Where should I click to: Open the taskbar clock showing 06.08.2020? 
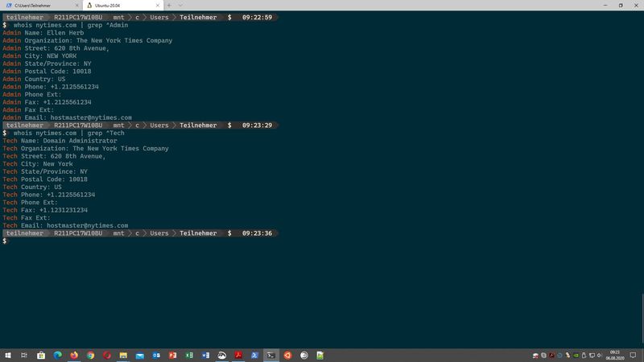point(615,356)
